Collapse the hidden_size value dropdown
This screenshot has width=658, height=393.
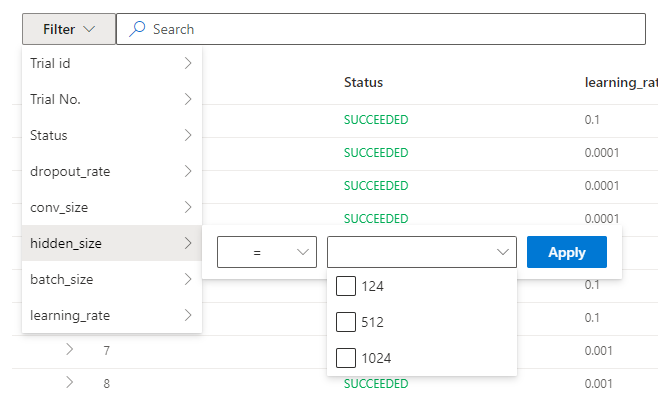pos(422,252)
